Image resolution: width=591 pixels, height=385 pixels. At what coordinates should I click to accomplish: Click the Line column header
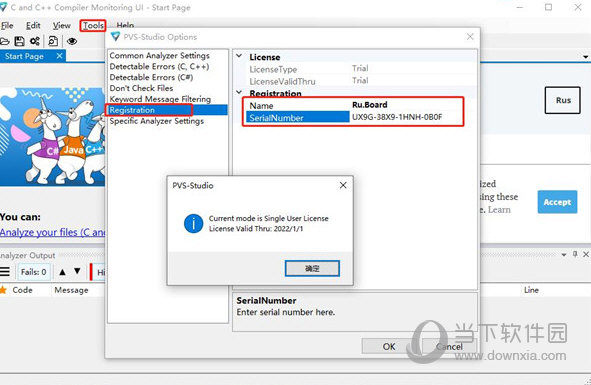click(531, 290)
